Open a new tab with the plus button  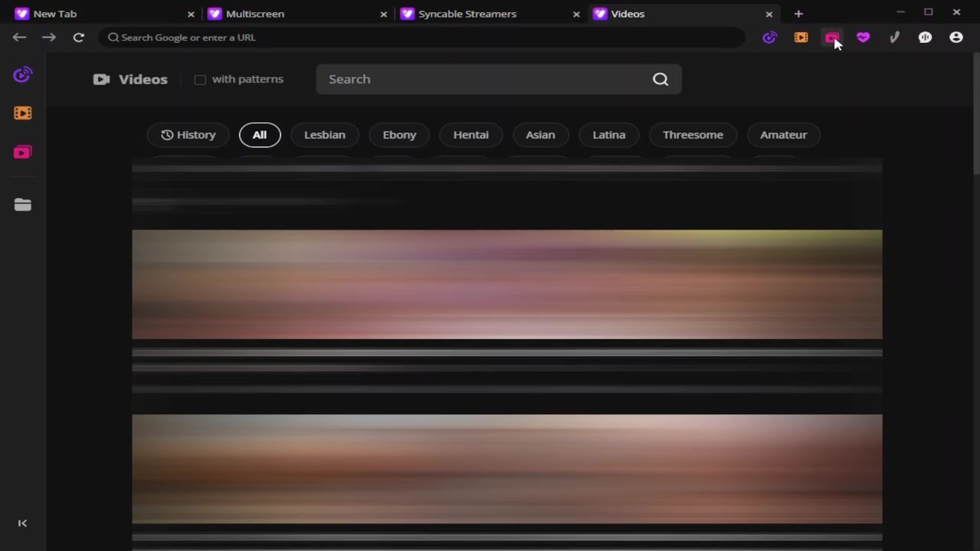click(x=799, y=14)
